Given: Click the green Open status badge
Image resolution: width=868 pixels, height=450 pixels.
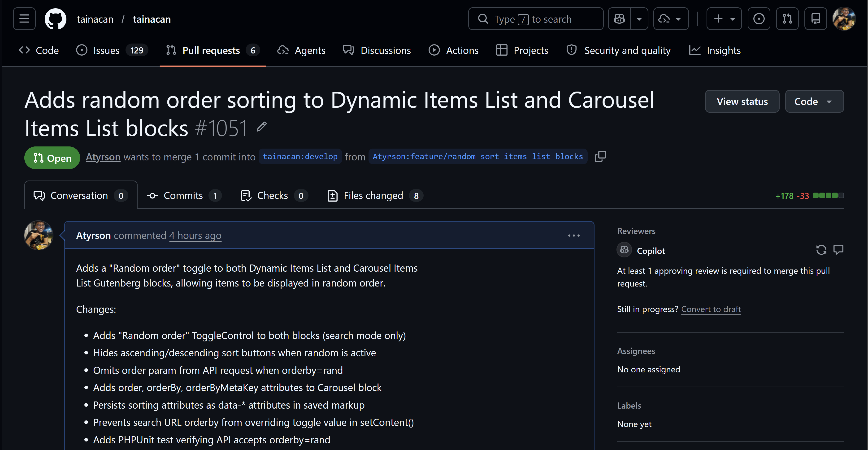Looking at the screenshot, I should 52,158.
